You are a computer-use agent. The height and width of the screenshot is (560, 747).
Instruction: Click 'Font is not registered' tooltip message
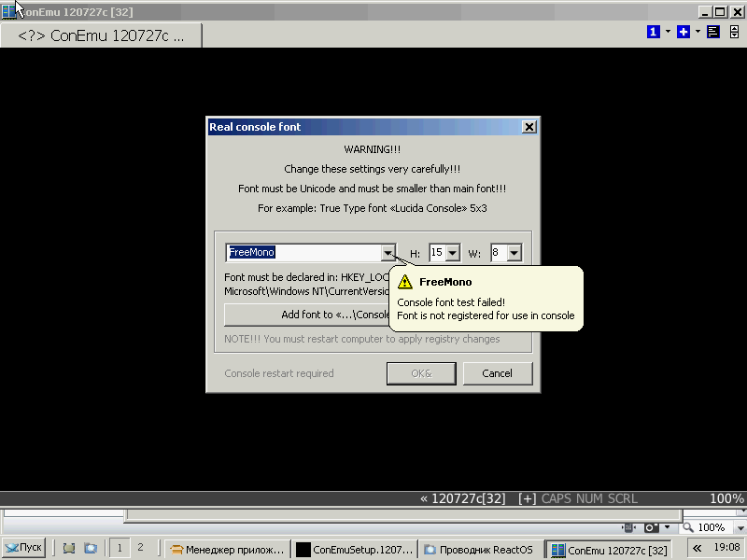coord(486,315)
